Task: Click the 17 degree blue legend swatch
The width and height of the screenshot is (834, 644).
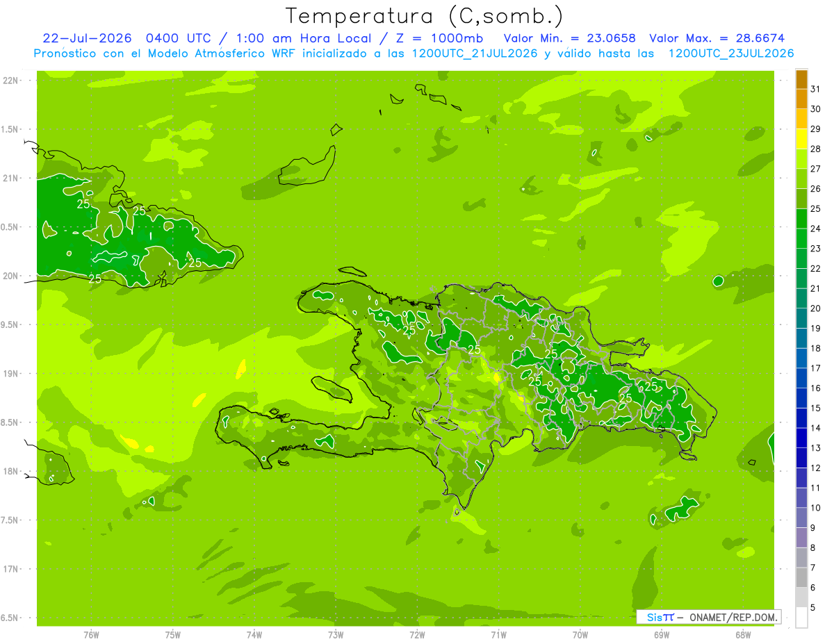Action: click(801, 358)
